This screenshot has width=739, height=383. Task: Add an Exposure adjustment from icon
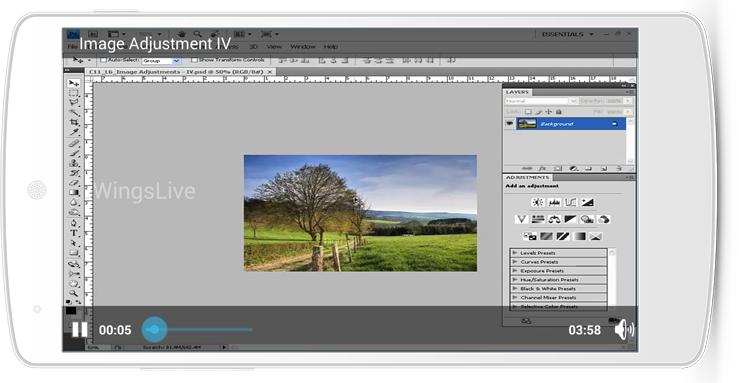587,203
